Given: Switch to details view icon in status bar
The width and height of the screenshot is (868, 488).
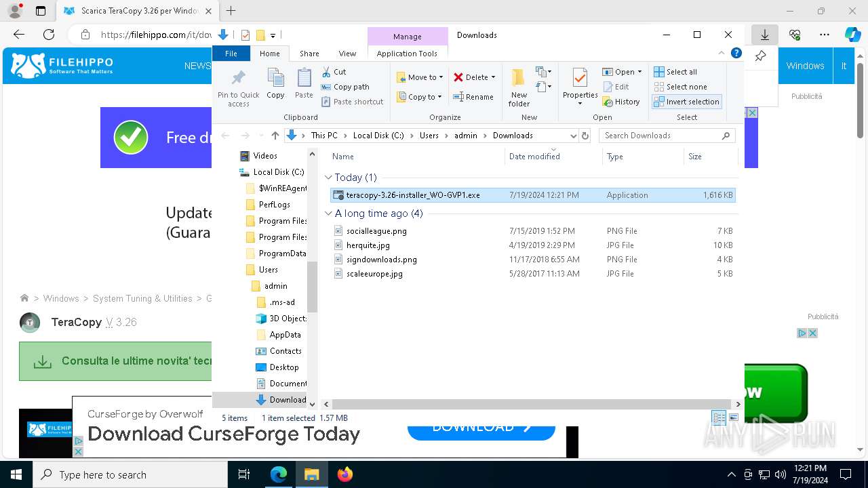Looking at the screenshot, I should (x=719, y=418).
